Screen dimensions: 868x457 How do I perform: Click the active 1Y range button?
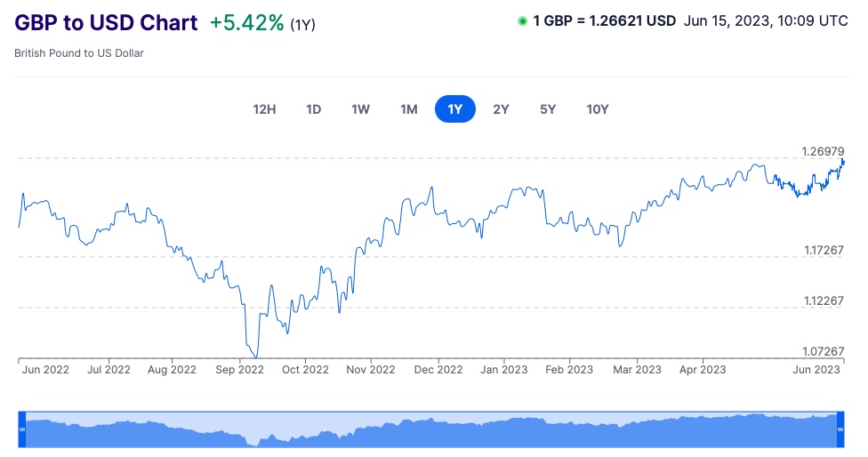pyautogui.click(x=455, y=109)
